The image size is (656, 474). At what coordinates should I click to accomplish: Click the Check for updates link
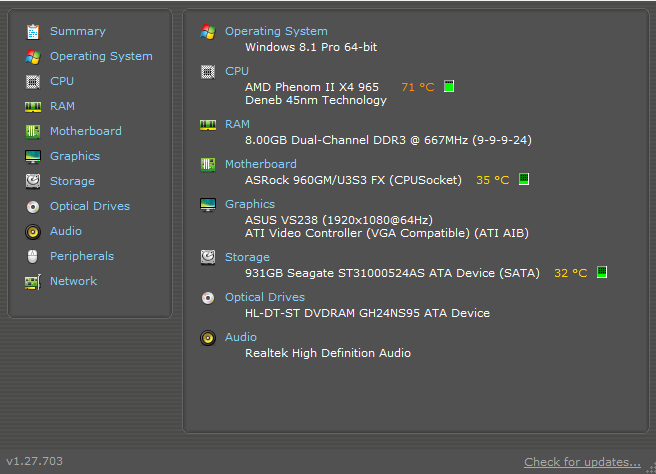[x=582, y=462]
